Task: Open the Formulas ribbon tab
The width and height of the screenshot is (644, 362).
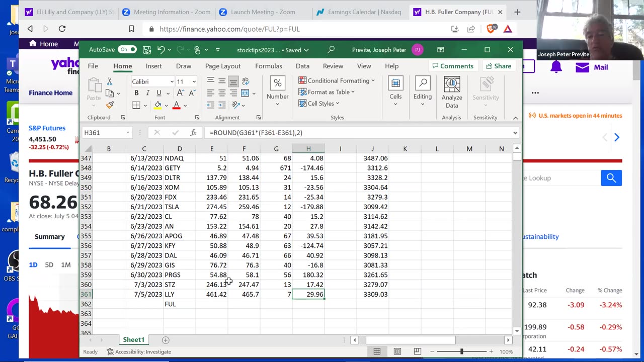Action: coord(269,66)
